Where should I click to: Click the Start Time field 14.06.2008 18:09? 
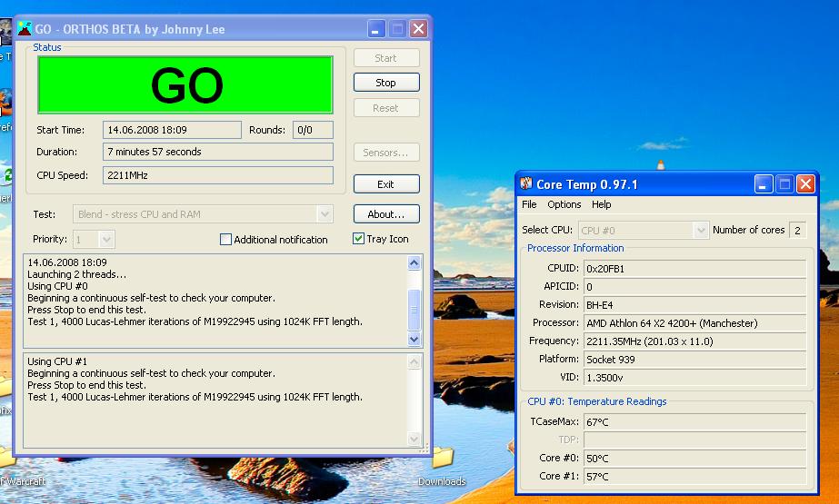(172, 130)
